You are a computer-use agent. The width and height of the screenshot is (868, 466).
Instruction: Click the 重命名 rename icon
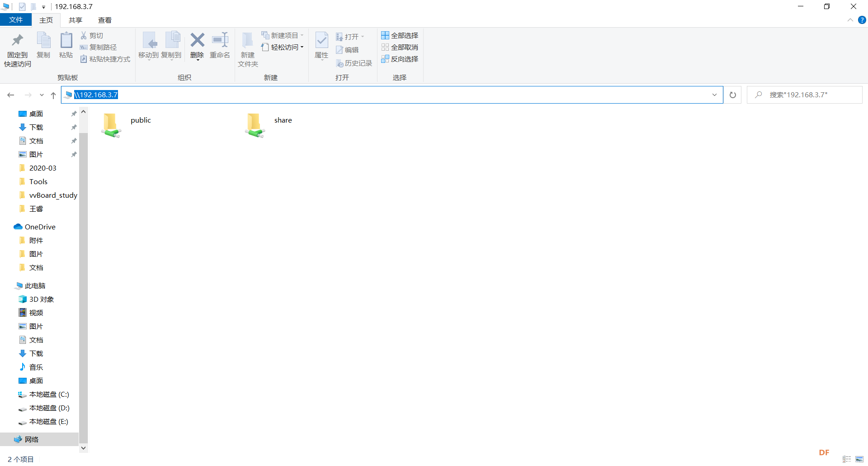click(x=220, y=40)
